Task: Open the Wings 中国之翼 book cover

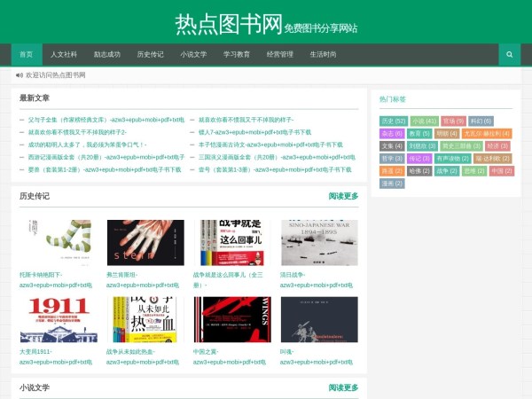Action: [x=232, y=319]
